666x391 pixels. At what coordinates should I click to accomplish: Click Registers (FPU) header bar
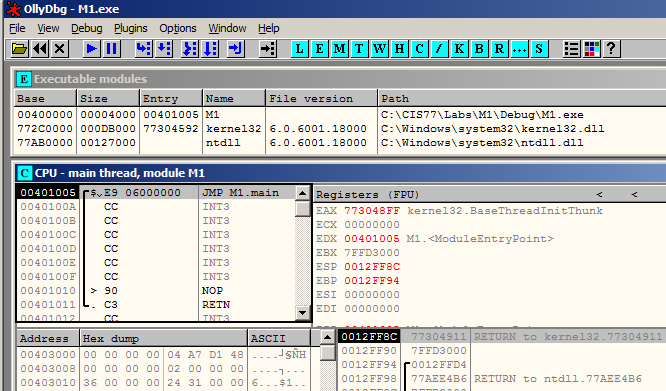point(490,195)
